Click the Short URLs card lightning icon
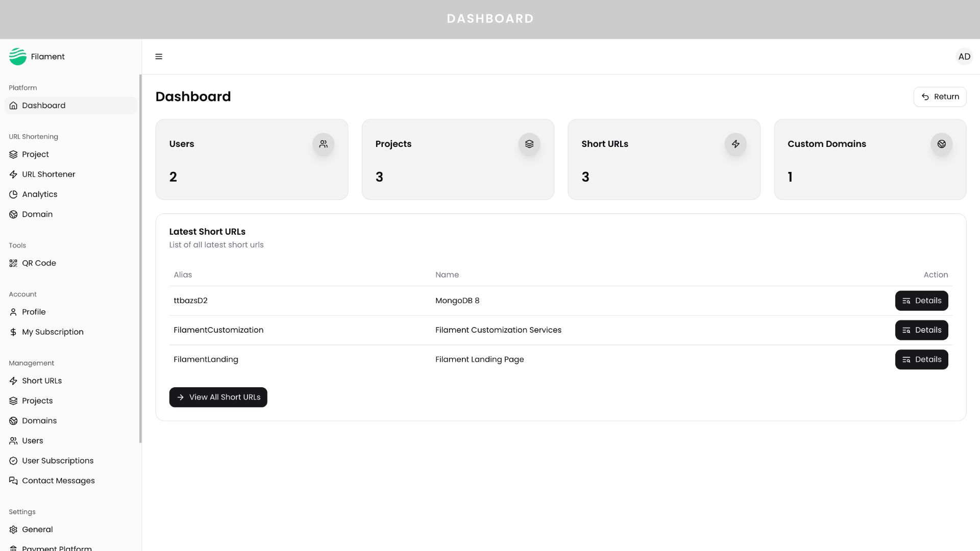980x551 pixels. [x=735, y=144]
